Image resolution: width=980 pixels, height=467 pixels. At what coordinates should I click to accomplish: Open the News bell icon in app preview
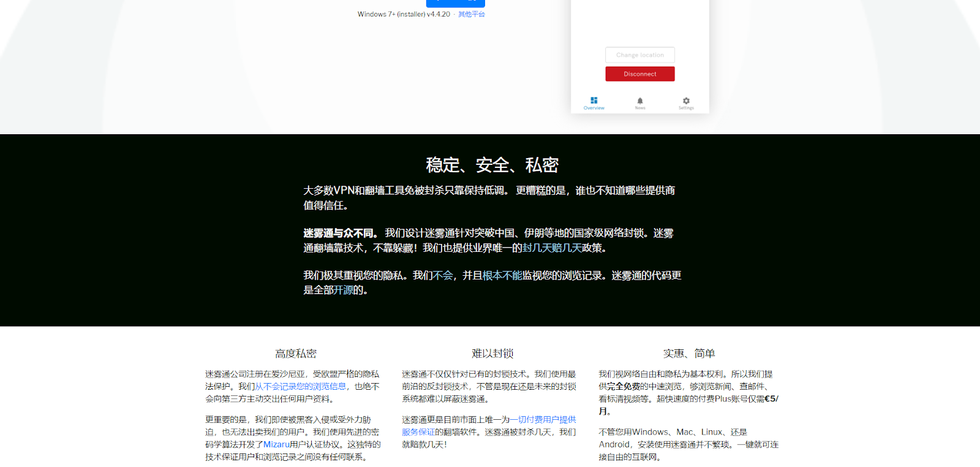pos(640,101)
